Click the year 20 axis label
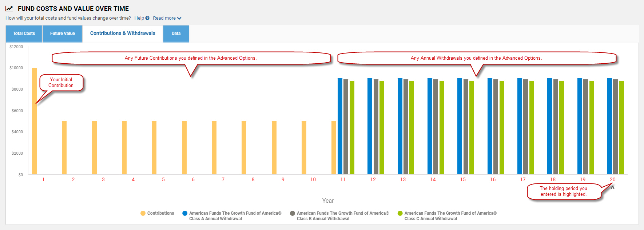The image size is (644, 230). coord(613,179)
